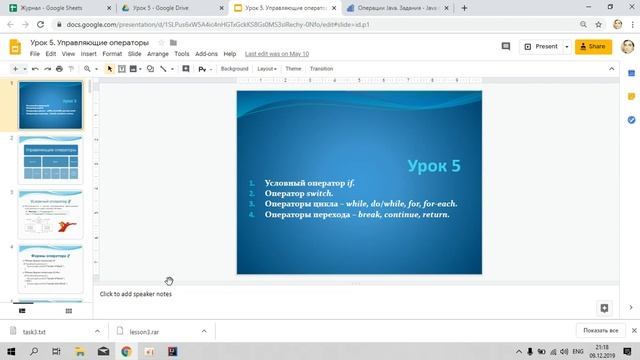Open the Tools menu
640x360 pixels.
182,54
